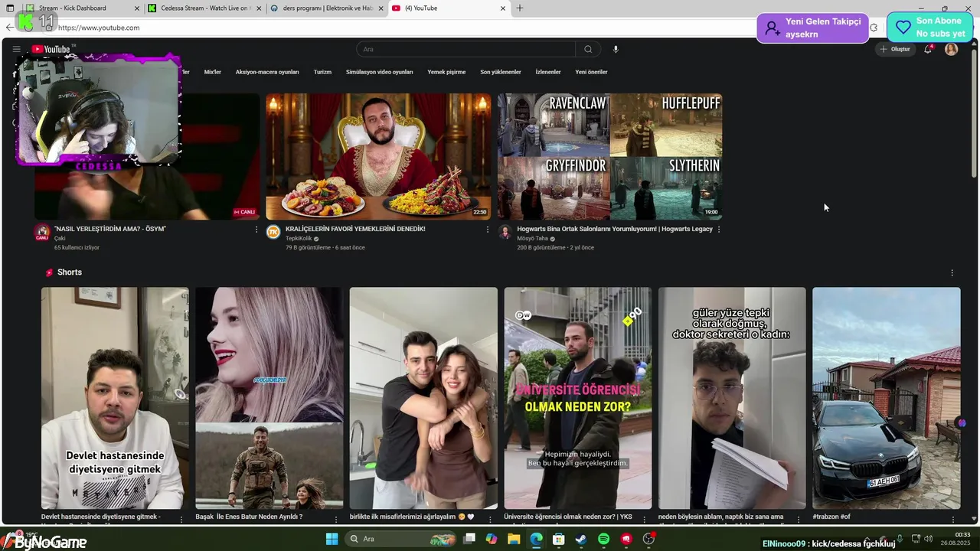Switch to Cedessa Stream Watch Live tab

click(x=205, y=8)
